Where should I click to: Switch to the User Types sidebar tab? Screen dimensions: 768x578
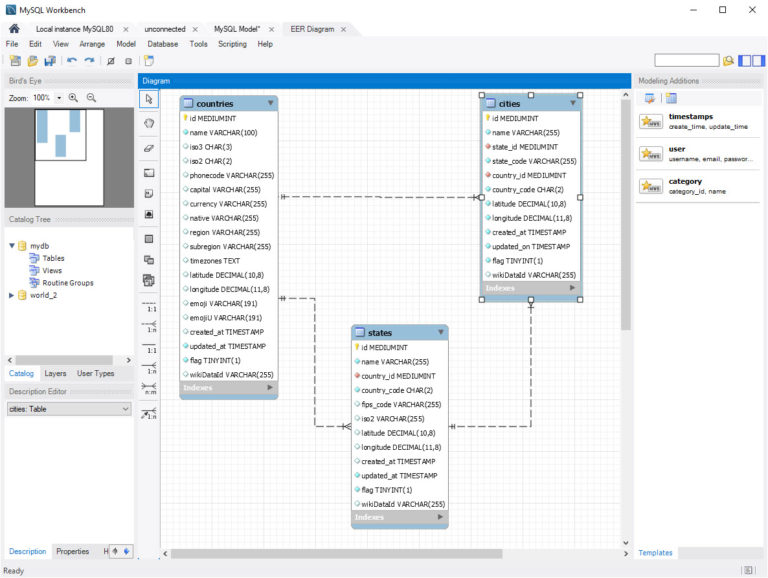[96, 373]
